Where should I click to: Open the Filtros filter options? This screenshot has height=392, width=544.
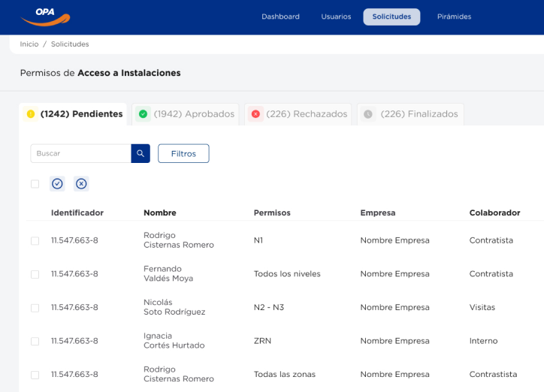coord(183,153)
